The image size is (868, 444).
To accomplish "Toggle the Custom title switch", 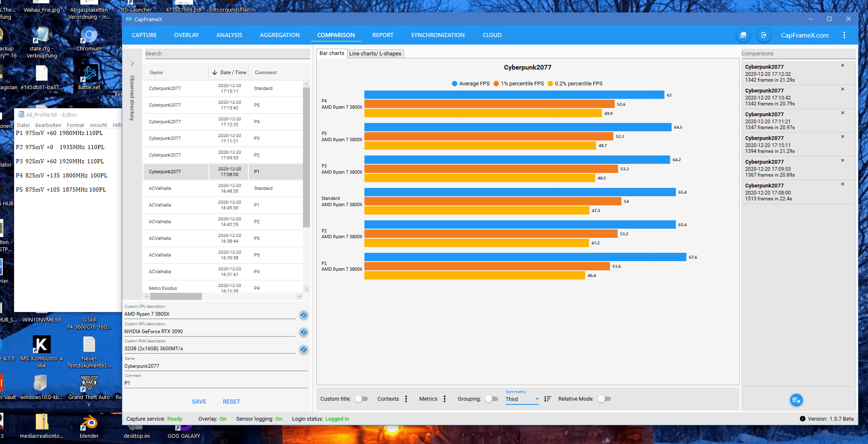I will (361, 399).
